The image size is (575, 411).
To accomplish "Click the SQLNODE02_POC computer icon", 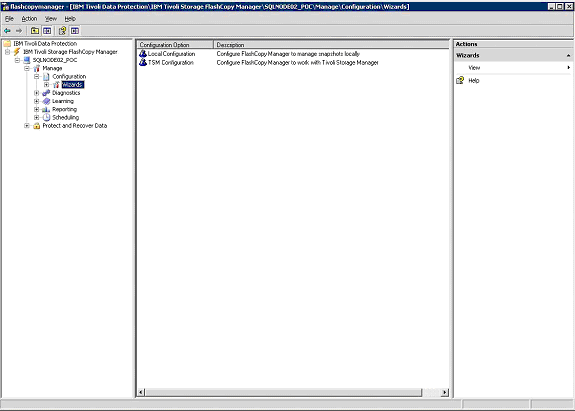I will (x=27, y=60).
